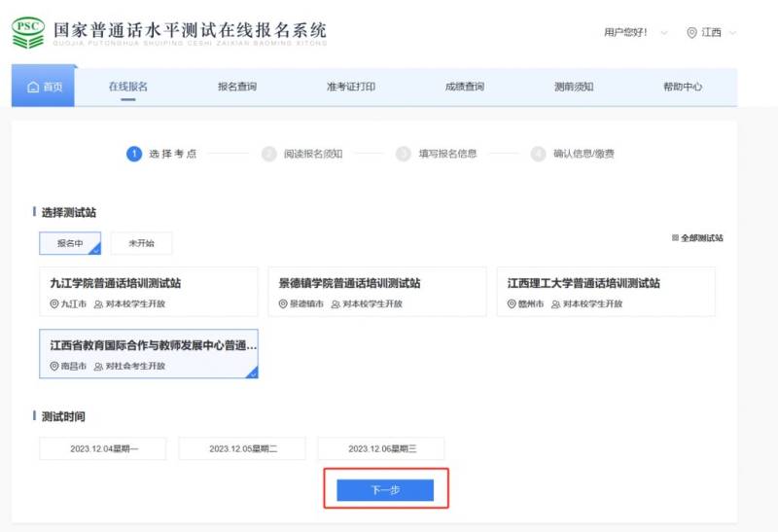Pick test date 2023.12.06 星期三
Screen dimensions: 778x532
380,448
